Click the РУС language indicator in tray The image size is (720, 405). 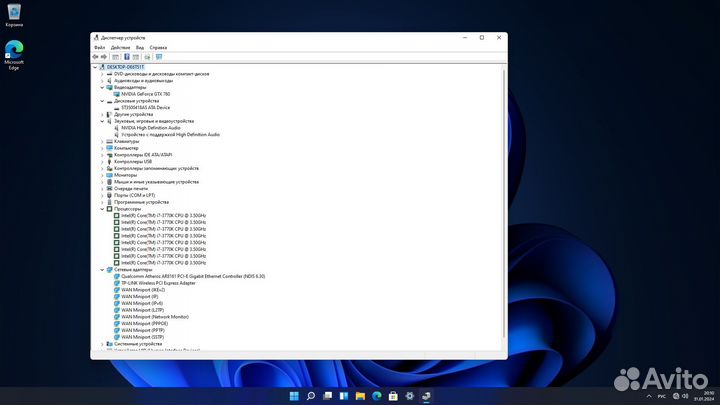click(x=662, y=396)
